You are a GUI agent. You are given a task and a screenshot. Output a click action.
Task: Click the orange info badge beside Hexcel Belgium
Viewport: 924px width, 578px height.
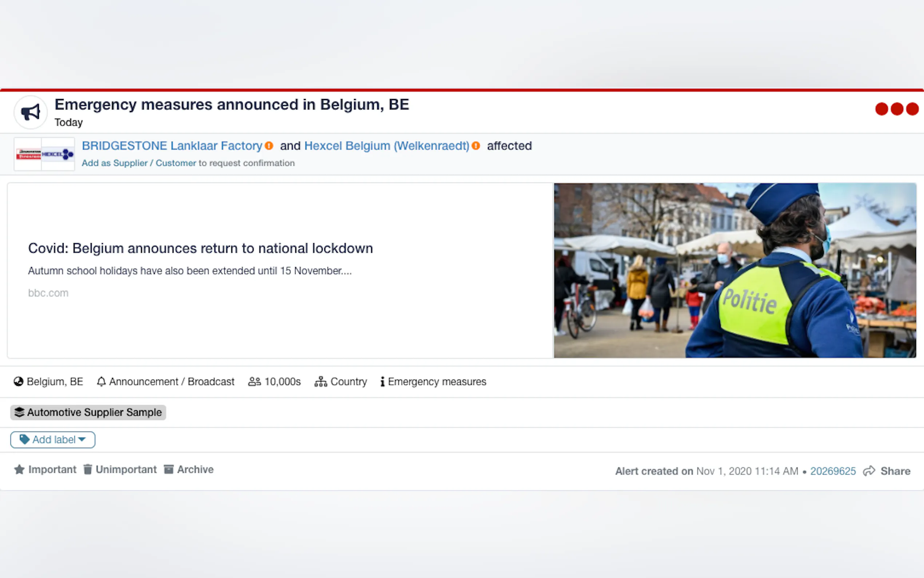coord(475,146)
